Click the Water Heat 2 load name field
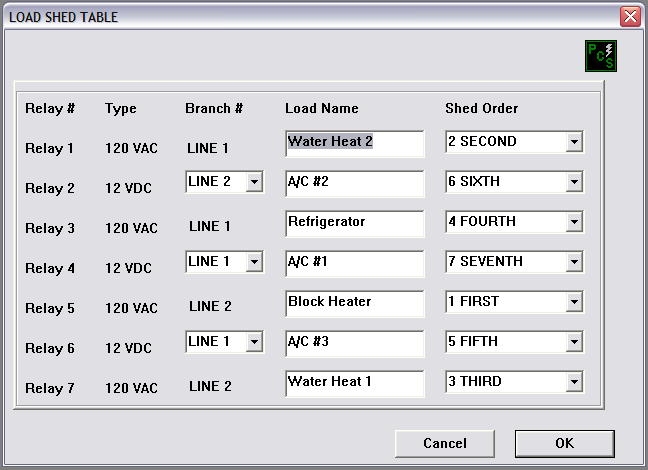648x470 pixels. click(355, 143)
